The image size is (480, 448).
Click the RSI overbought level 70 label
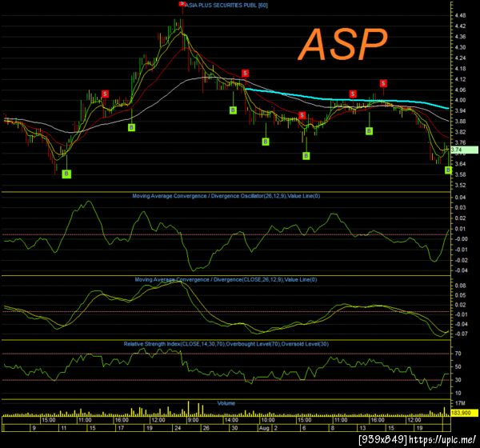click(x=458, y=354)
